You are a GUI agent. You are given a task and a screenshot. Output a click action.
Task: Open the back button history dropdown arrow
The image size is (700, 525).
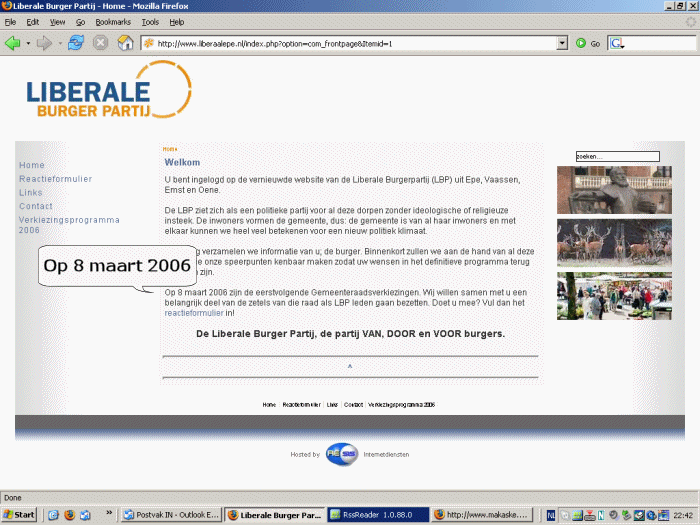pos(27,43)
